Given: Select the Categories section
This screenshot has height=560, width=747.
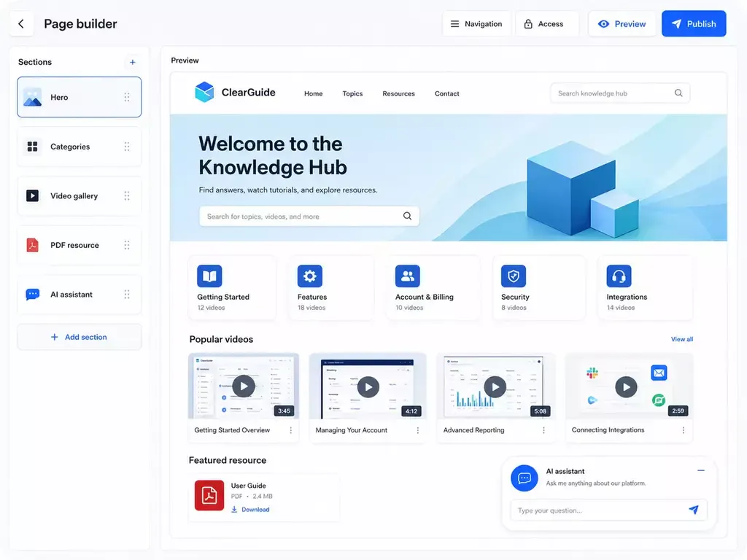Looking at the screenshot, I should (79, 147).
